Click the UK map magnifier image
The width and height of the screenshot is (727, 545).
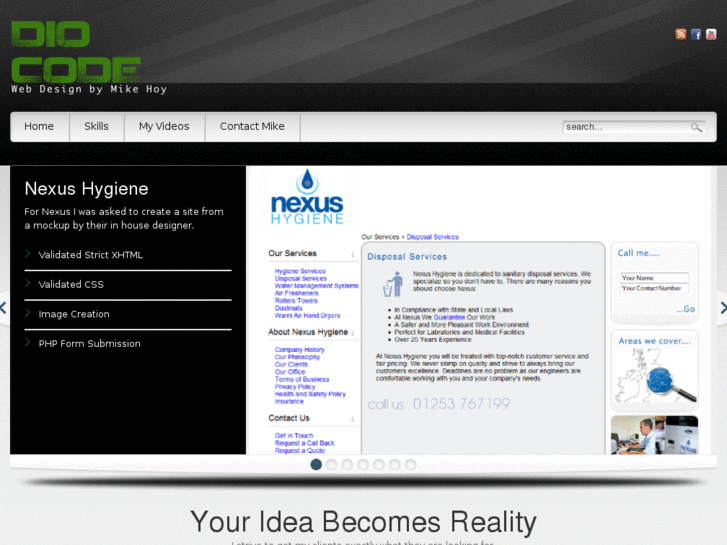point(655,375)
